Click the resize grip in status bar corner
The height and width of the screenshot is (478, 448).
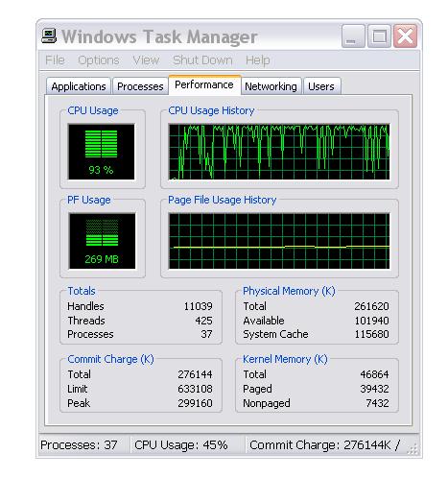(x=413, y=449)
